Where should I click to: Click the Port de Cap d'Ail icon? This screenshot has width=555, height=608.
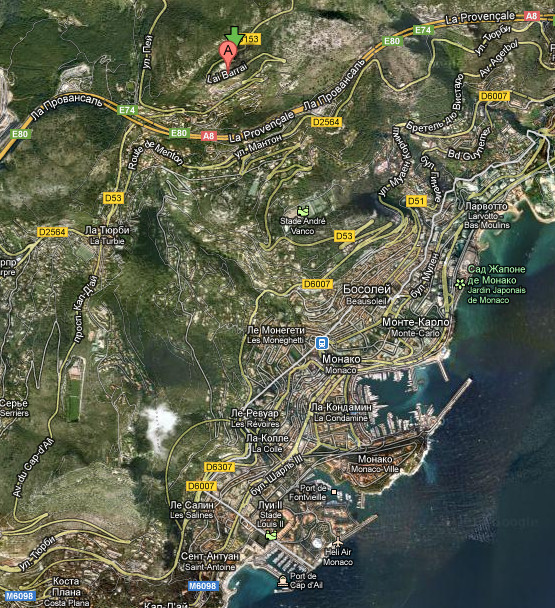tap(282, 582)
